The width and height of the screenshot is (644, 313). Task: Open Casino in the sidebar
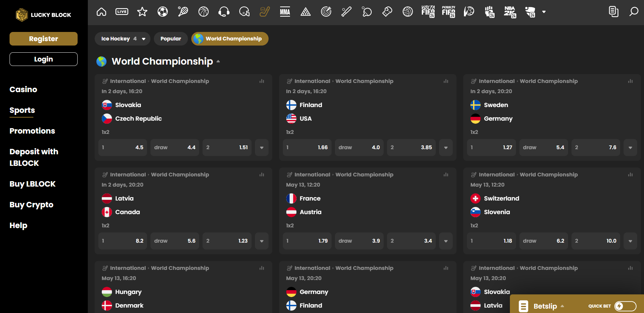(23, 89)
